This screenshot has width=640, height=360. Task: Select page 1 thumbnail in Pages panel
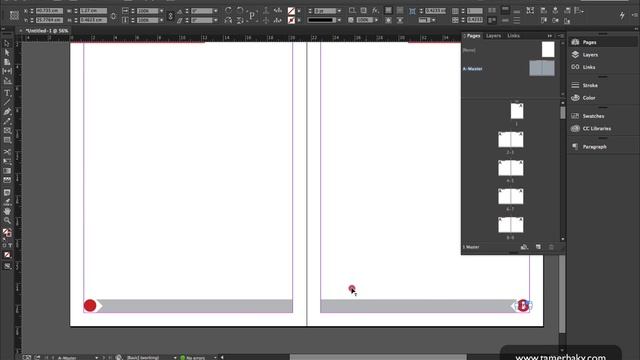(x=517, y=111)
